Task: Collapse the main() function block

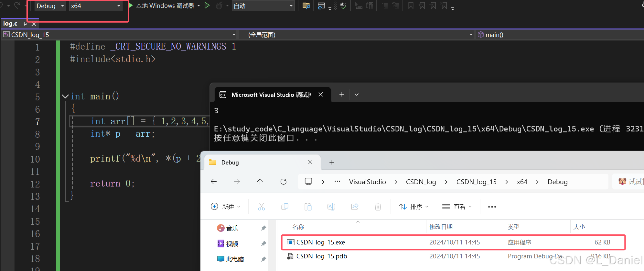Action: [x=65, y=96]
